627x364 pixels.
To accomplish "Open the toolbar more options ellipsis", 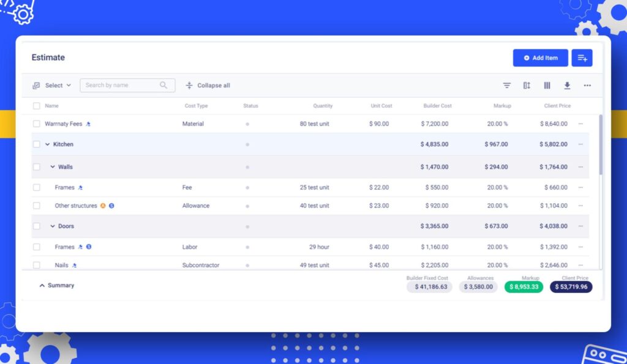I will tap(587, 85).
